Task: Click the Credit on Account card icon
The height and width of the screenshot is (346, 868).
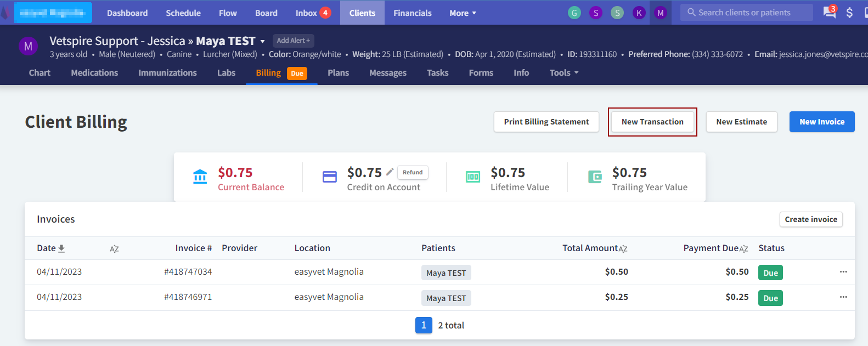Action: click(330, 177)
